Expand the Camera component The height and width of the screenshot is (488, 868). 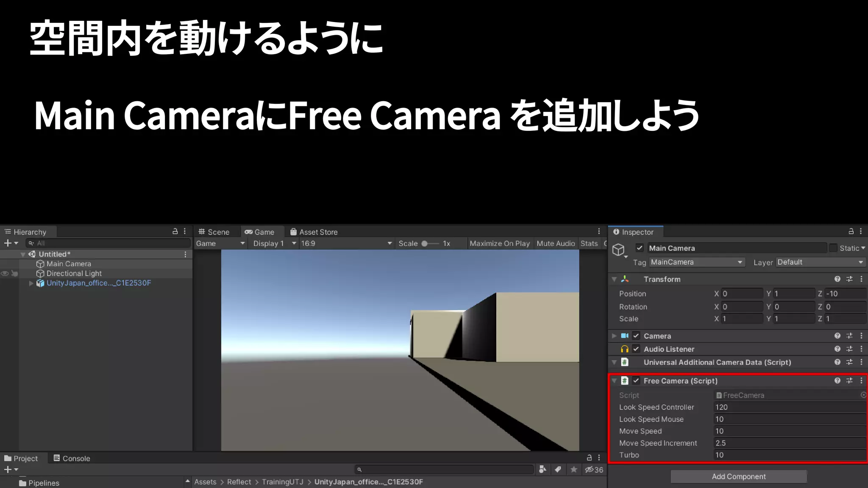point(614,336)
